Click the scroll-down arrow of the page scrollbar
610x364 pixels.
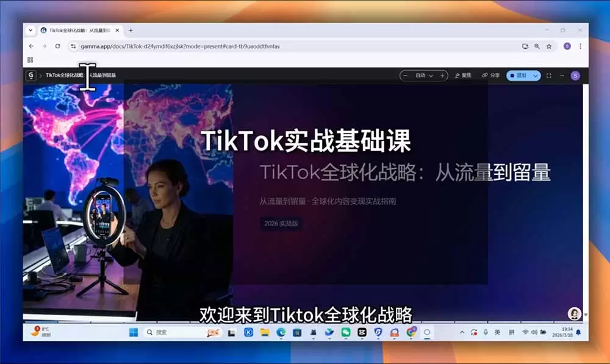point(586,315)
